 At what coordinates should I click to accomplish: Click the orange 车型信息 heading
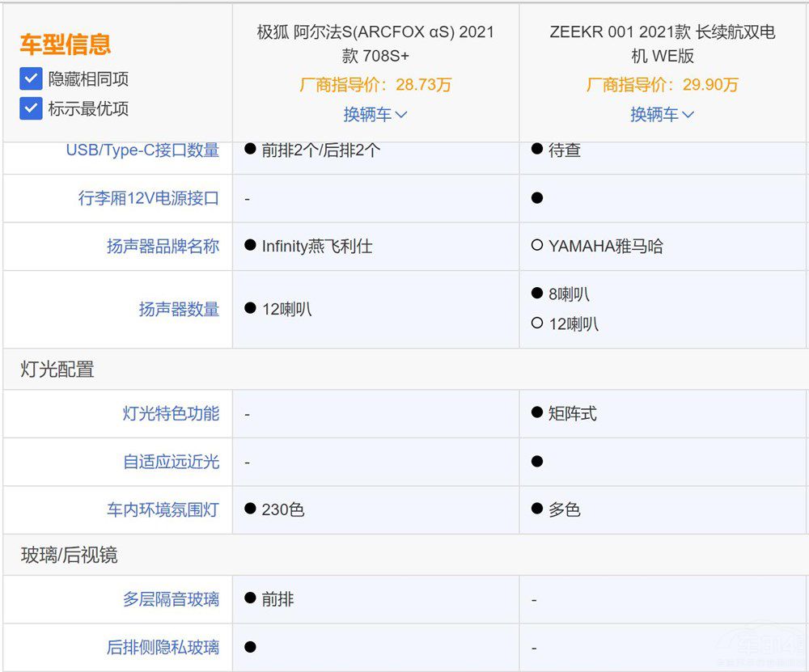(66, 44)
